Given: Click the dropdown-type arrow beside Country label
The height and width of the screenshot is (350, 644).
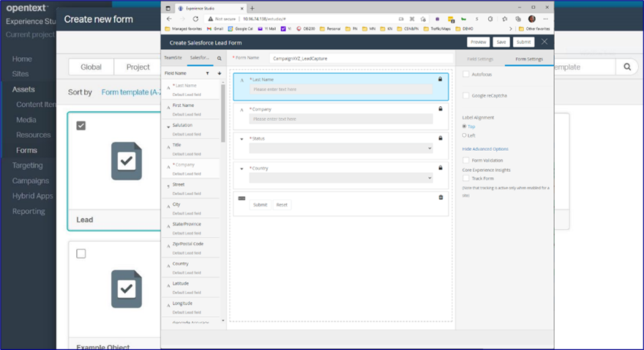Looking at the screenshot, I should (x=241, y=168).
